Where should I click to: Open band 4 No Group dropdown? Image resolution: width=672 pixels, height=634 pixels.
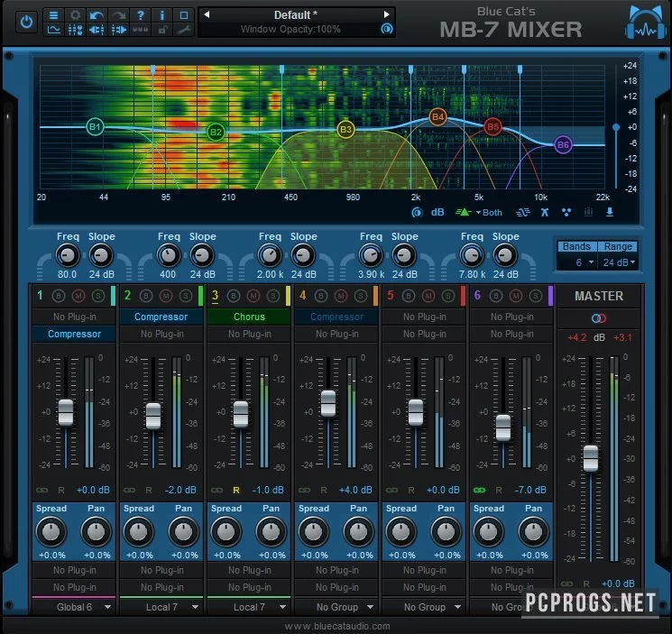(336, 607)
